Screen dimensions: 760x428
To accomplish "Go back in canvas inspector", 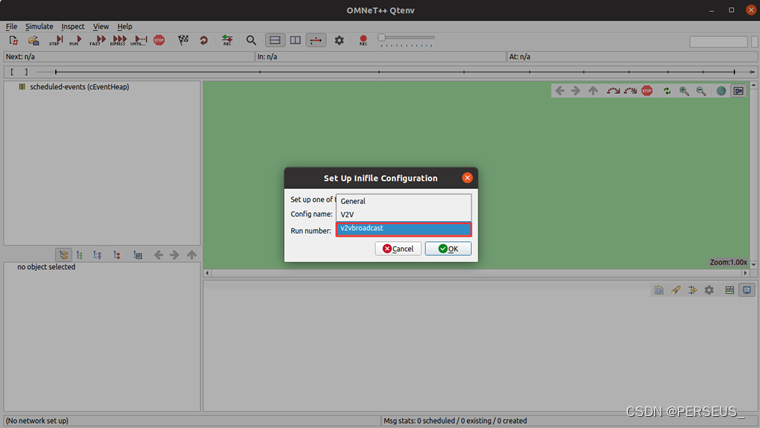I will pos(560,91).
